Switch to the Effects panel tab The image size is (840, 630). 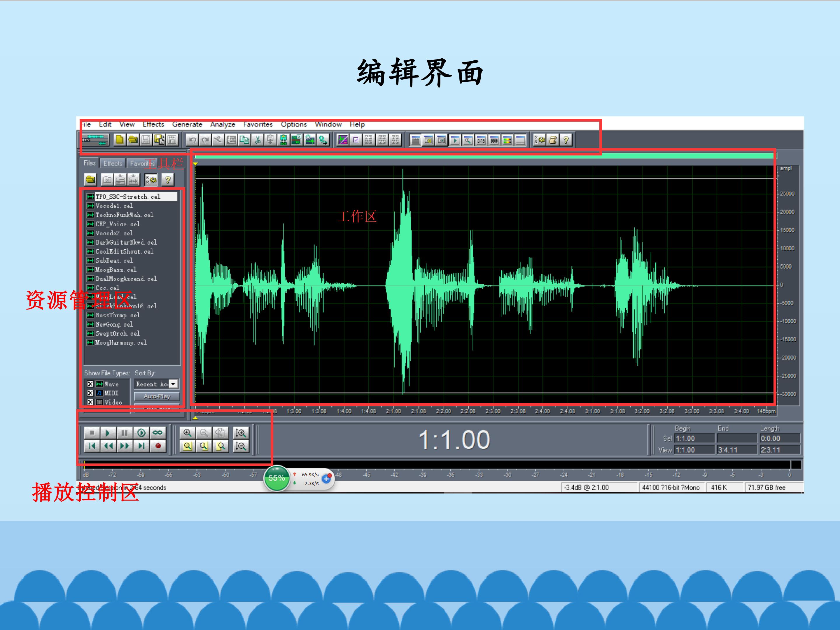113,163
